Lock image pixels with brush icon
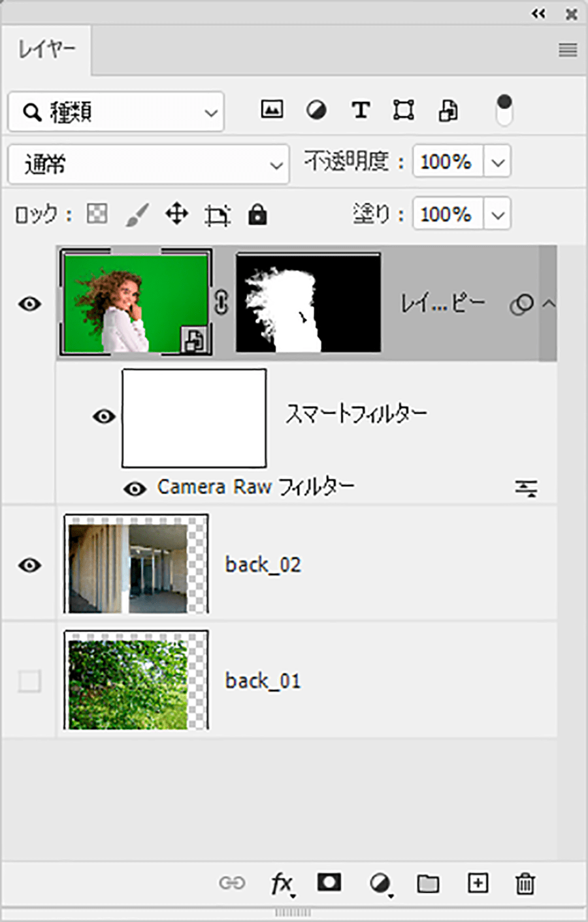This screenshot has width=588, height=922. click(137, 214)
